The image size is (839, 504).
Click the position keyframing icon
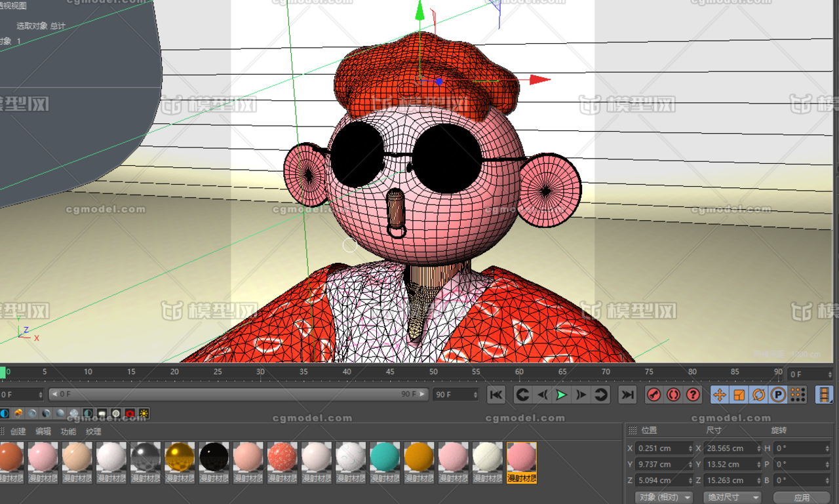coord(721,395)
